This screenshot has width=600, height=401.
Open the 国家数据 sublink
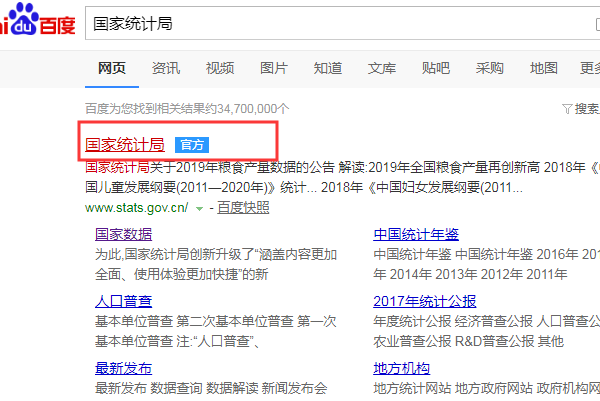(x=123, y=234)
